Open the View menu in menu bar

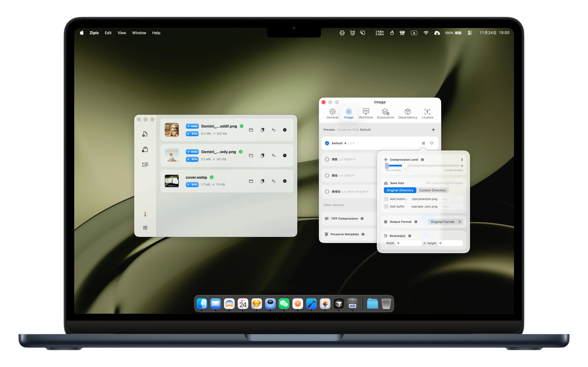[122, 33]
